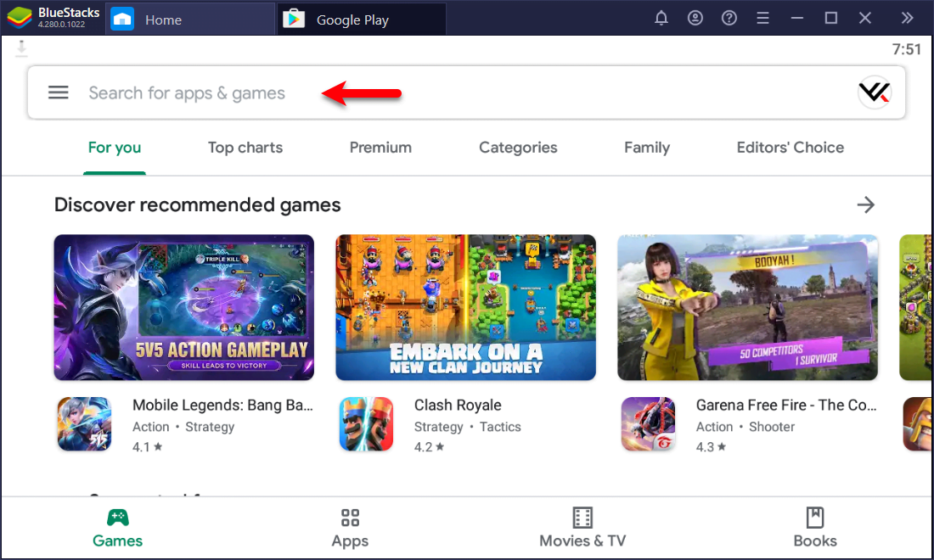Viewport: 934px width, 560px height.
Task: Click the Clash Royale title text
Action: [x=458, y=406]
